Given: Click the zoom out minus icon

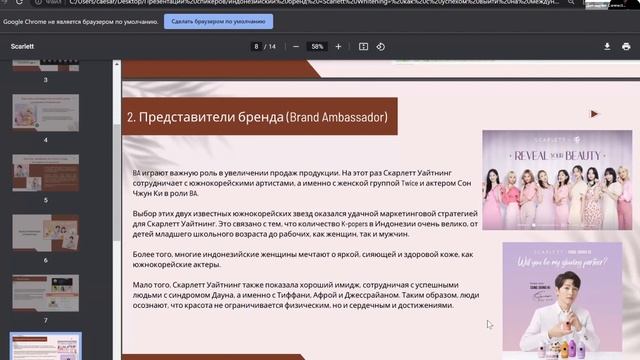Looking at the screenshot, I should (x=296, y=47).
